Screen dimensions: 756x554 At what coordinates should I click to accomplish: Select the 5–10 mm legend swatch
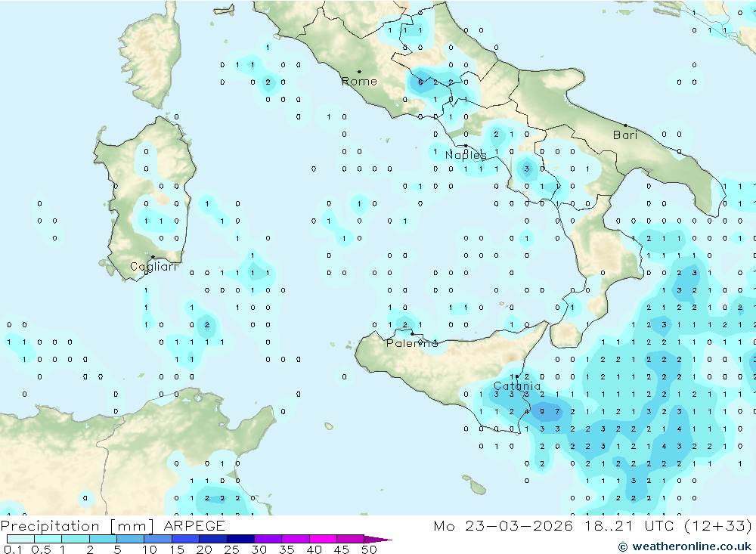(x=131, y=539)
